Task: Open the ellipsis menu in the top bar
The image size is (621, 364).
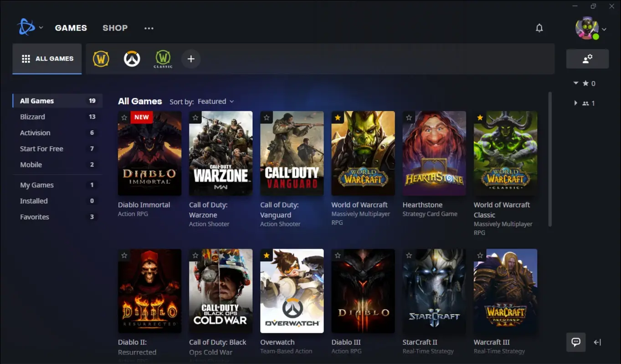Action: [x=149, y=28]
